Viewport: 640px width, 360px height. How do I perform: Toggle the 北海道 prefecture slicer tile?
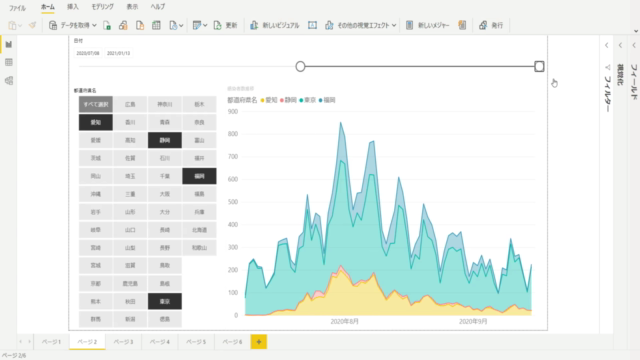[199, 230]
